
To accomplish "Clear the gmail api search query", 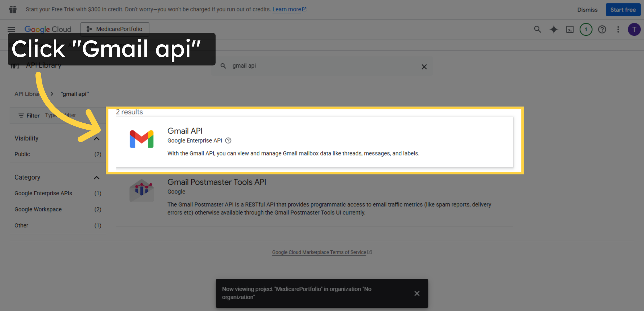I will point(424,67).
